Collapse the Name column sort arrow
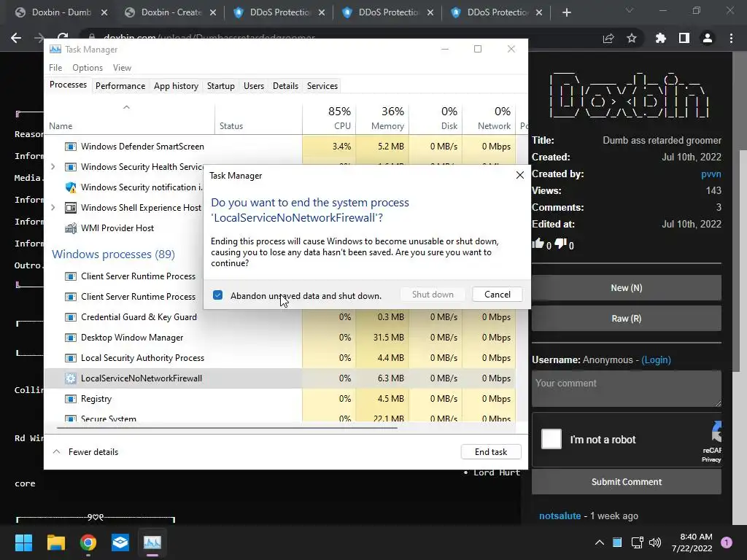 [126, 107]
